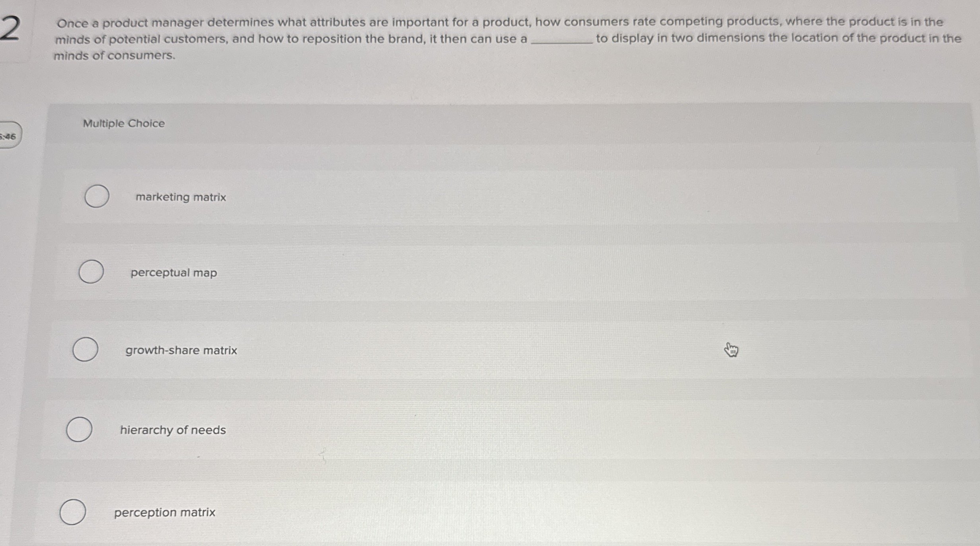The height and width of the screenshot is (546, 980).
Task: Select the 'perception matrix' radio button
Action: pyautogui.click(x=73, y=513)
